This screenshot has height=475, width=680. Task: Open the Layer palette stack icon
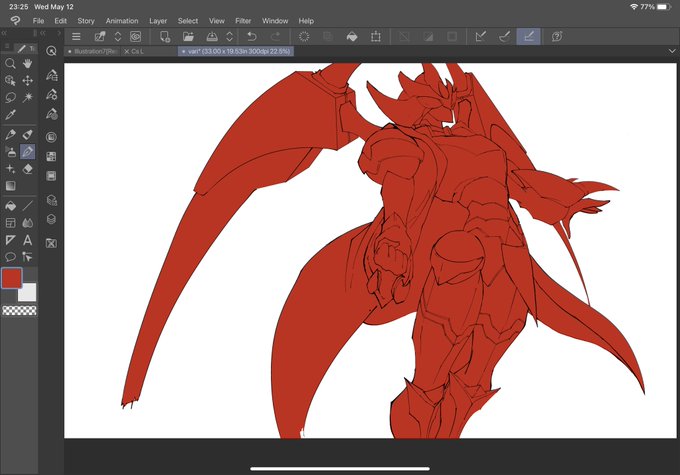pyautogui.click(x=51, y=219)
